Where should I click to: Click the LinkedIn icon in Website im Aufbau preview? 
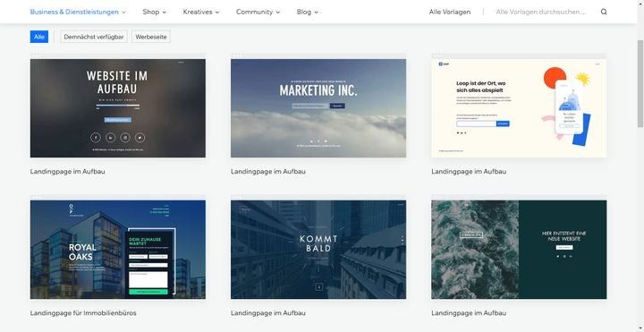pos(111,138)
